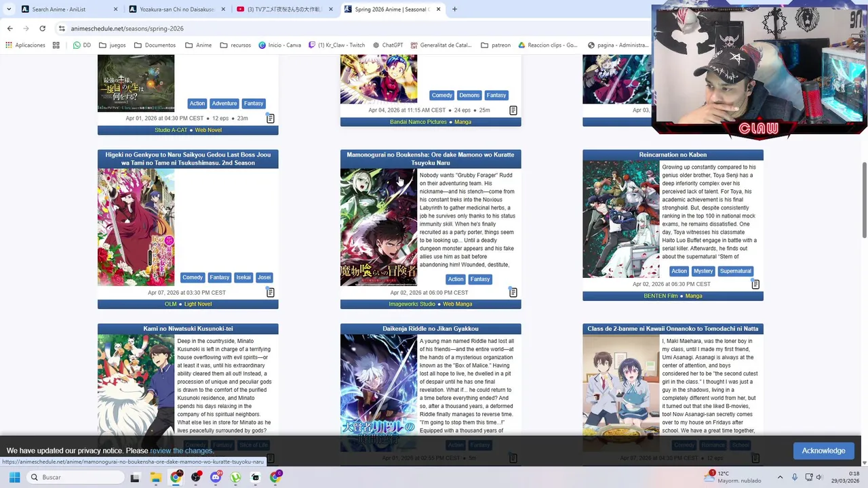
Task: Open the Documentos bookmarks folder
Action: (x=155, y=45)
